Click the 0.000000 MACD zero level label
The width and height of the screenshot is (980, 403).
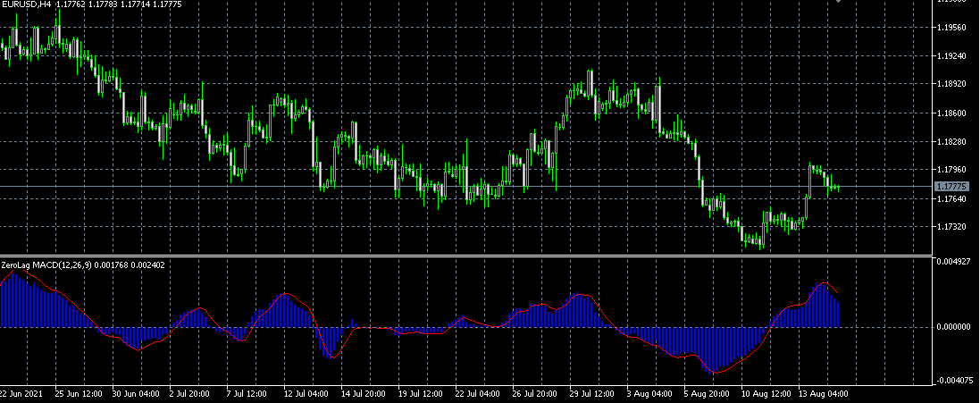point(951,327)
